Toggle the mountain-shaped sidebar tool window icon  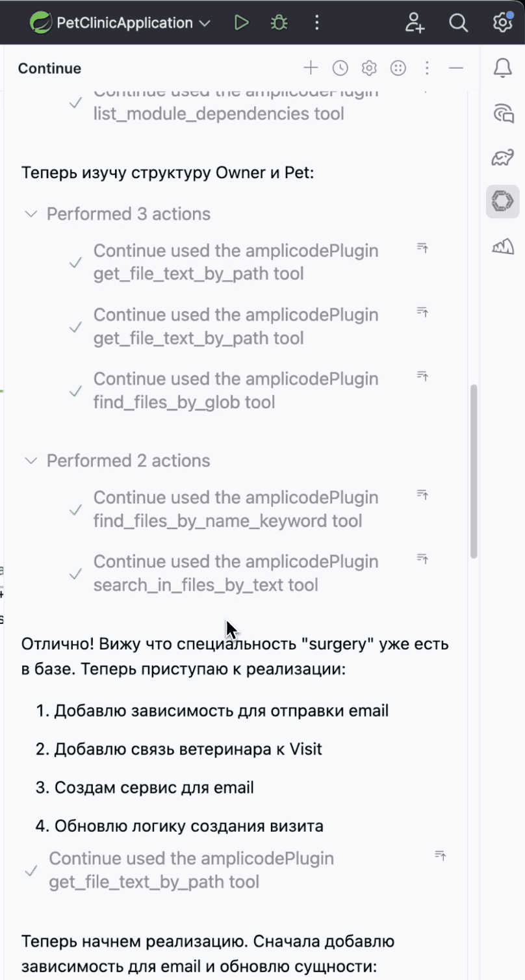point(503,247)
